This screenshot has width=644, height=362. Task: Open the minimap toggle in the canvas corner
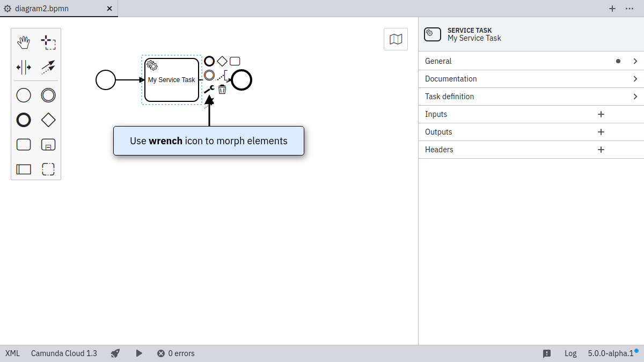396,39
